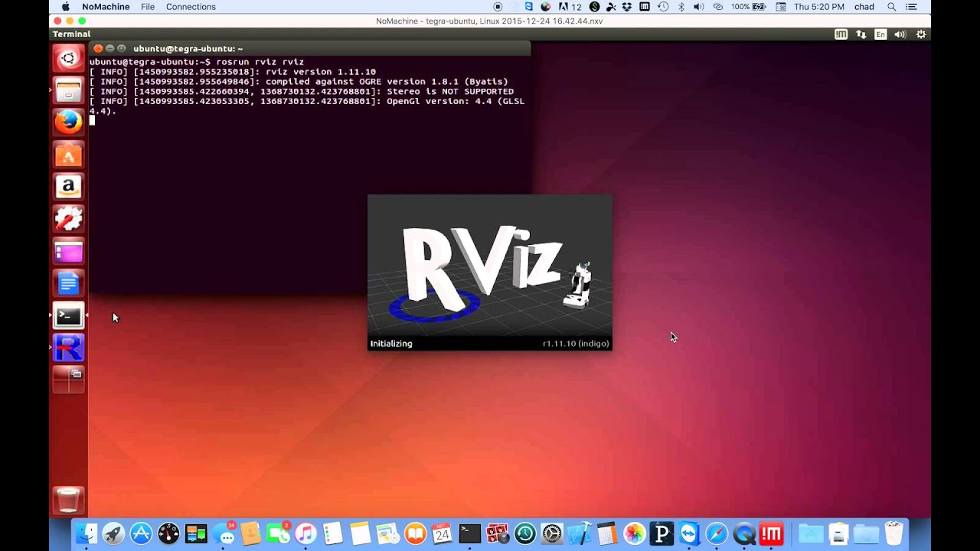This screenshot has height=551, width=980.
Task: Open Photos app in Dock
Action: pos(635,533)
